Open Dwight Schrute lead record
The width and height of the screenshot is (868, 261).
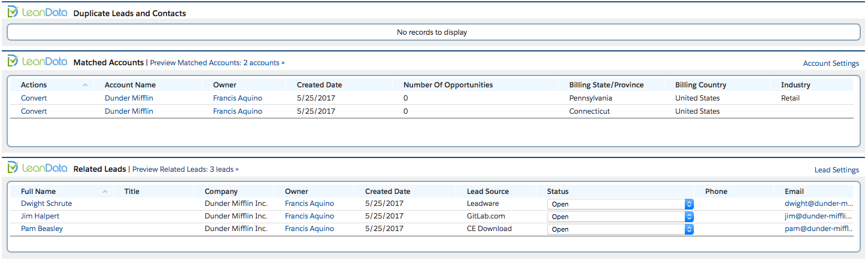46,204
